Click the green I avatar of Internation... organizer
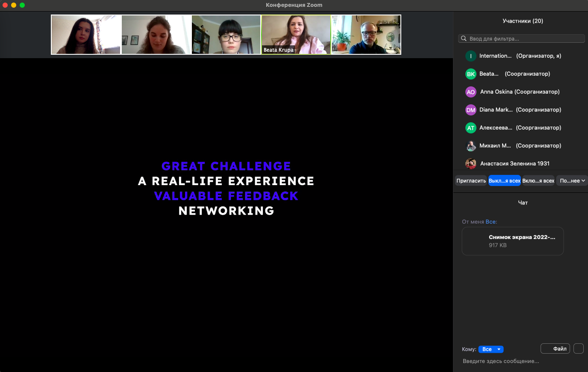Screen dimensions: 588x372 coord(470,56)
